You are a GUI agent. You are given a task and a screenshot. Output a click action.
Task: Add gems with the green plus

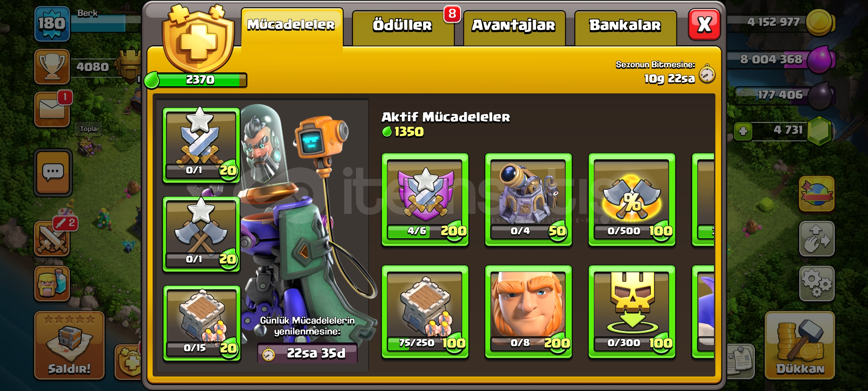(x=743, y=131)
